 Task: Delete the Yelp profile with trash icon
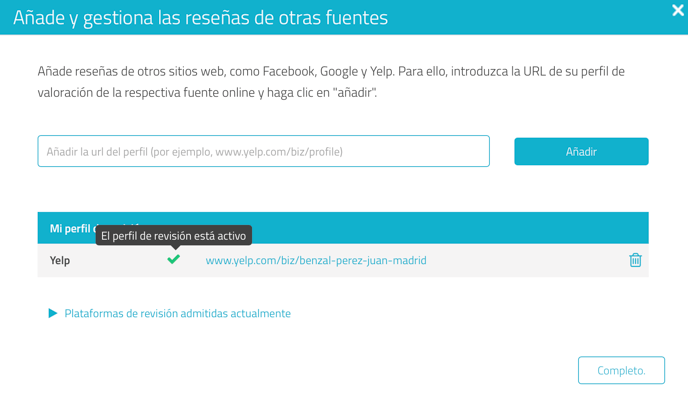[635, 260]
